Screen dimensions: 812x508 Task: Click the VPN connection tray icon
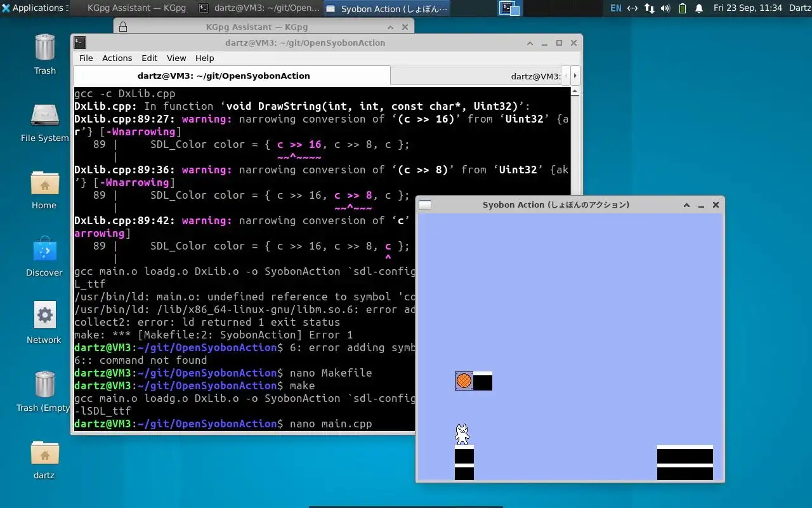(x=632, y=8)
